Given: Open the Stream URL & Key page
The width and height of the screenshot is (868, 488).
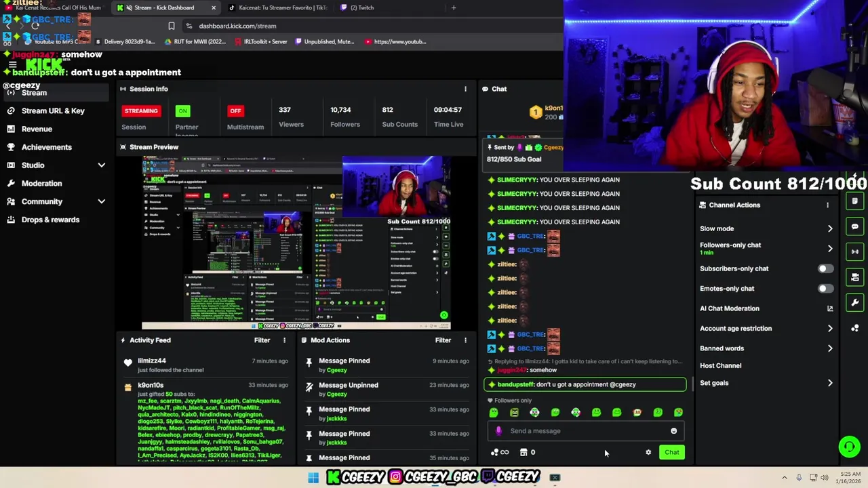Looking at the screenshot, I should coord(53,110).
